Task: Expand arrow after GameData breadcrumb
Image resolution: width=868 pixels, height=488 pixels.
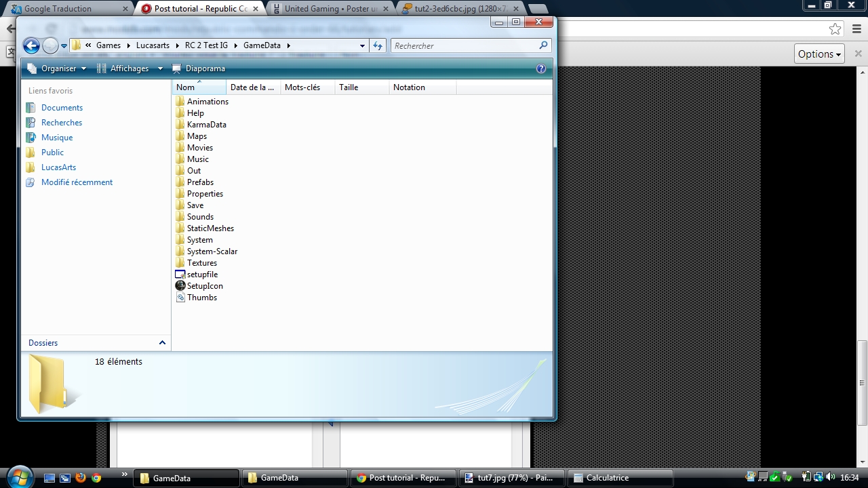Action: 288,46
